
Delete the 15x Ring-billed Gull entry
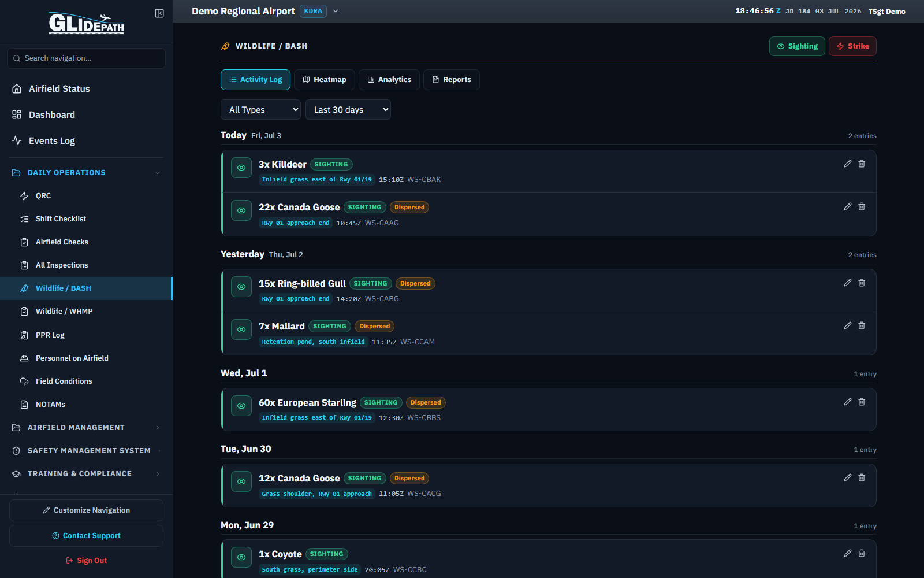(x=862, y=283)
